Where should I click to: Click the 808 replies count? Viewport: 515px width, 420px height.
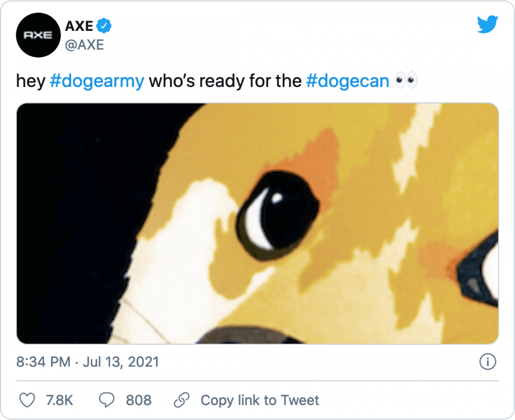(x=139, y=400)
